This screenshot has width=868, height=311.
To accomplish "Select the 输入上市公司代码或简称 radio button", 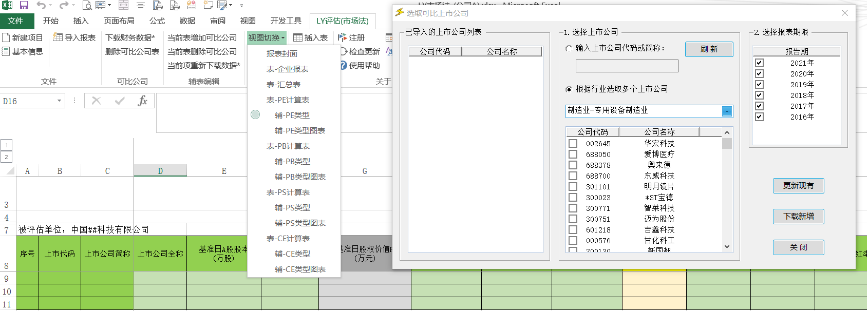I will click(x=569, y=48).
